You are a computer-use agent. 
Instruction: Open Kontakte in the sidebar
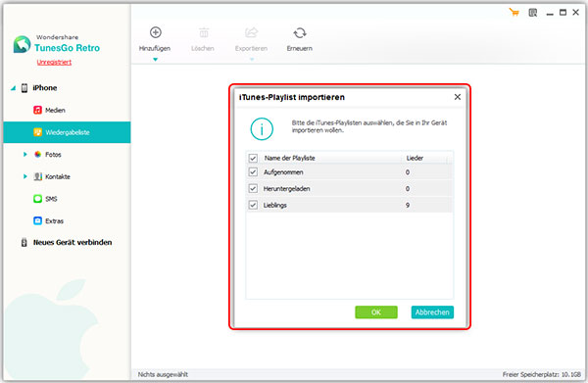58,176
